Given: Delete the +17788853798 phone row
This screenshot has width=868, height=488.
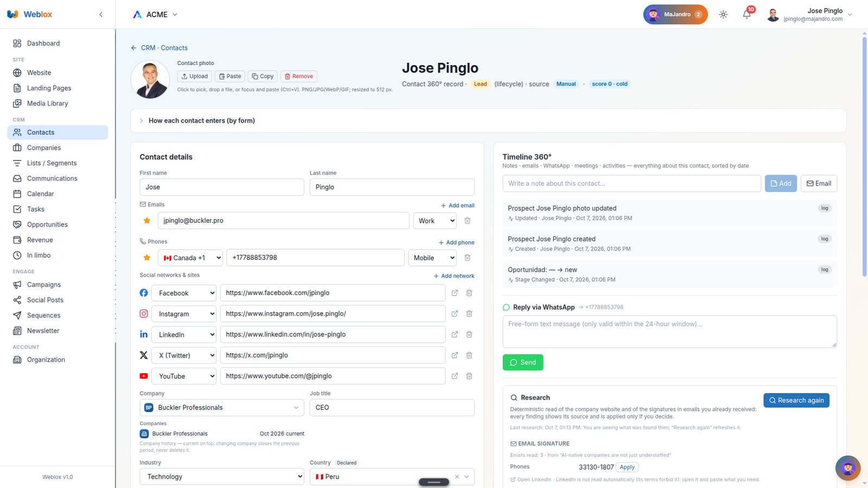Looking at the screenshot, I should point(468,258).
